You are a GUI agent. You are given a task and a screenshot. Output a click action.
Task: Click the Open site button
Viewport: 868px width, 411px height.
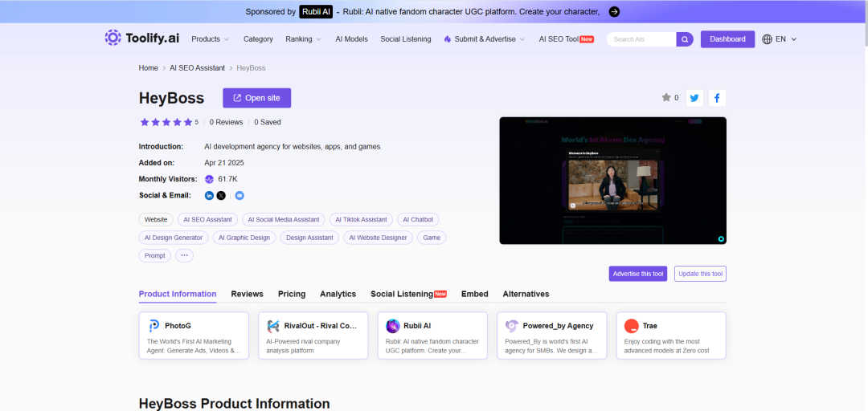tap(257, 98)
